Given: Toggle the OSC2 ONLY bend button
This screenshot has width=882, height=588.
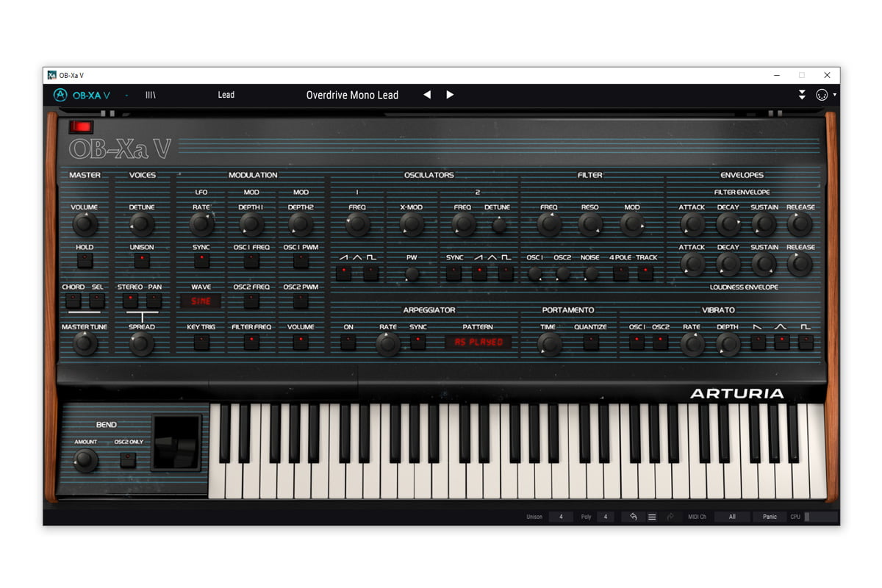Looking at the screenshot, I should point(129,460).
